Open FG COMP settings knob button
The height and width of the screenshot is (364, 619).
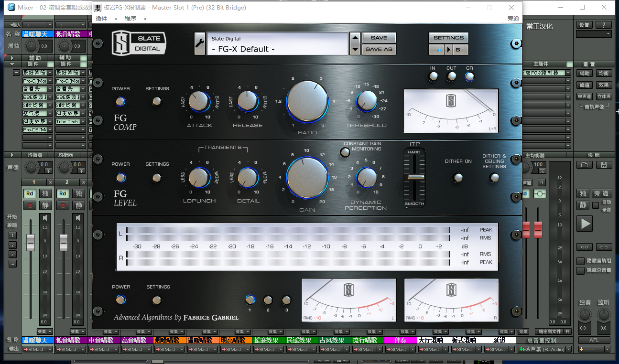[x=156, y=101]
